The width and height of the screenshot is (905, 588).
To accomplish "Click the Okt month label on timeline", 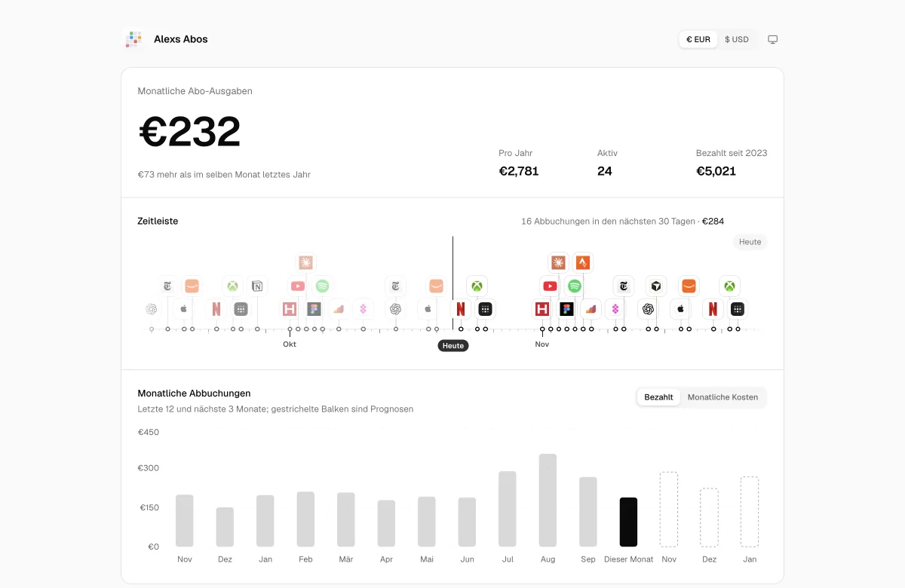I will (290, 345).
